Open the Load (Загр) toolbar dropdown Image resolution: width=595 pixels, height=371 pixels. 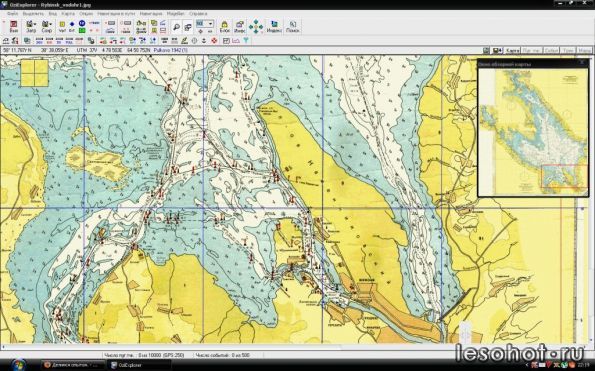(31, 27)
